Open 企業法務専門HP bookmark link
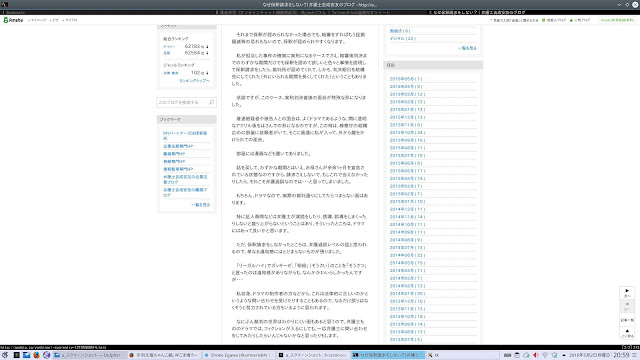This screenshot has height=360, width=640. tap(178, 146)
